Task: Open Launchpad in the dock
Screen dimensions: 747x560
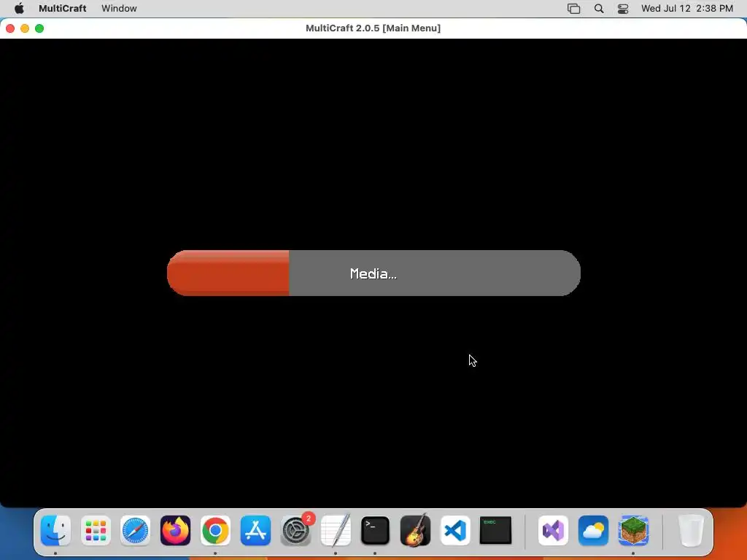Action: coord(96,530)
